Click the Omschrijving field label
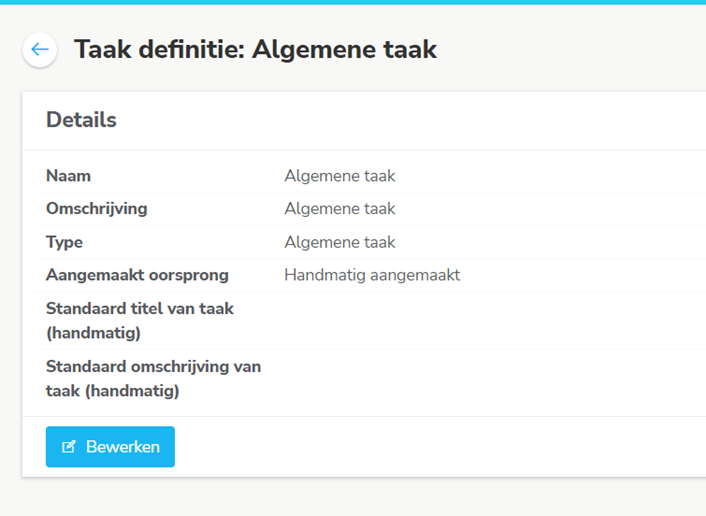Screen dimensions: 706x516 (x=97, y=209)
